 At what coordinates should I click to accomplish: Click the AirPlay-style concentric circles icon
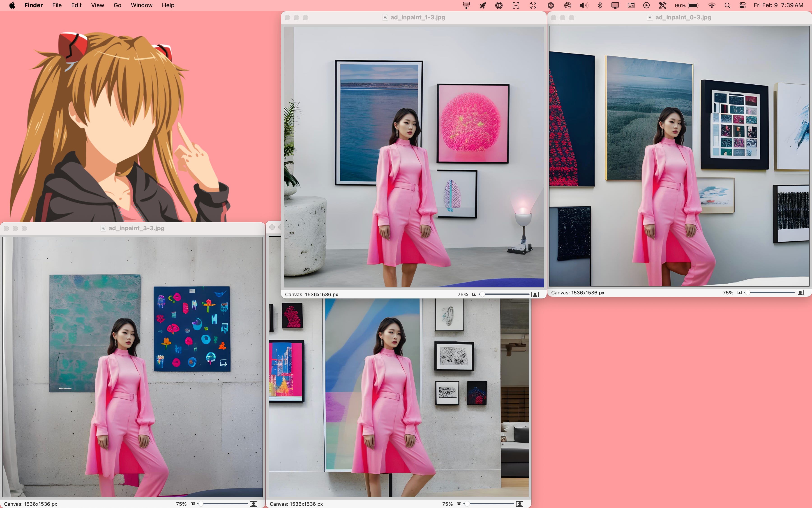pos(567,5)
